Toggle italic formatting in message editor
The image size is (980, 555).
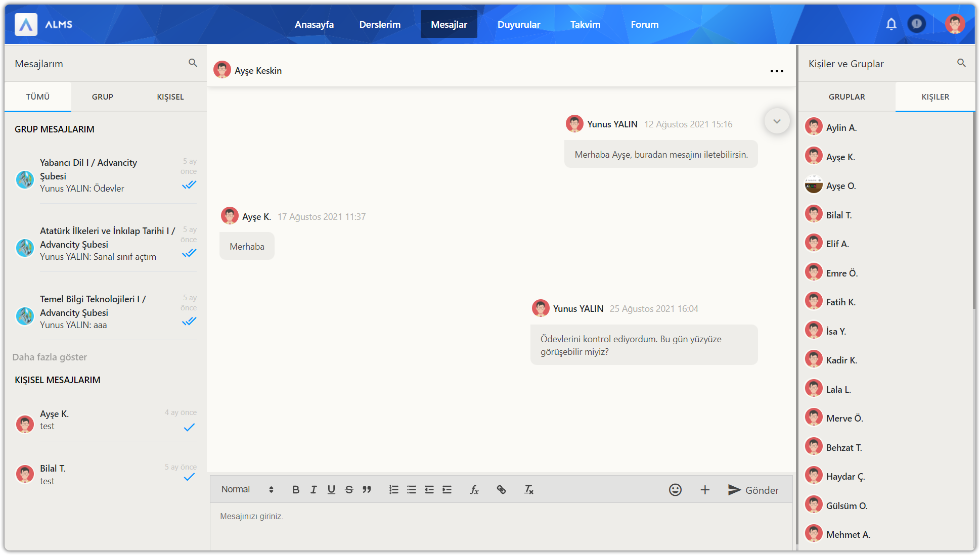(x=314, y=490)
